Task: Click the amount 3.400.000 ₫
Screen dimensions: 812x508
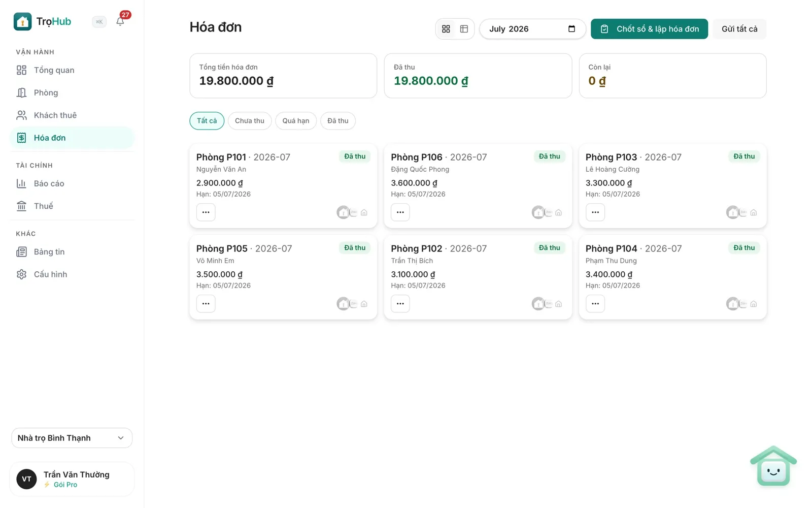Action: (609, 274)
